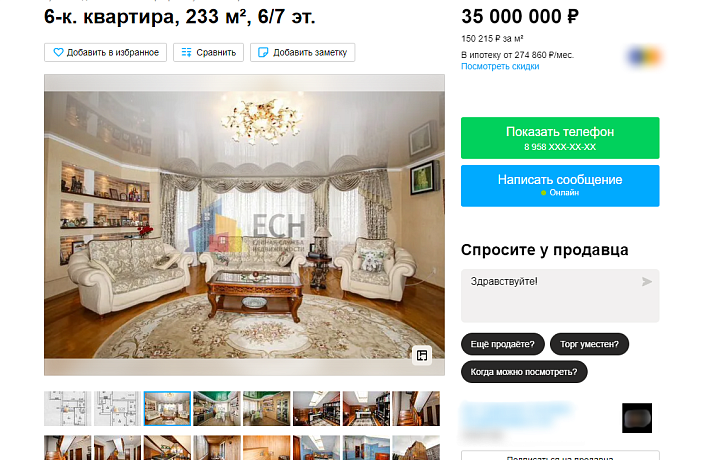Viewport: 720px width, 460px height.
Task: Open the floor plan icon on the main photo
Action: coord(422,355)
